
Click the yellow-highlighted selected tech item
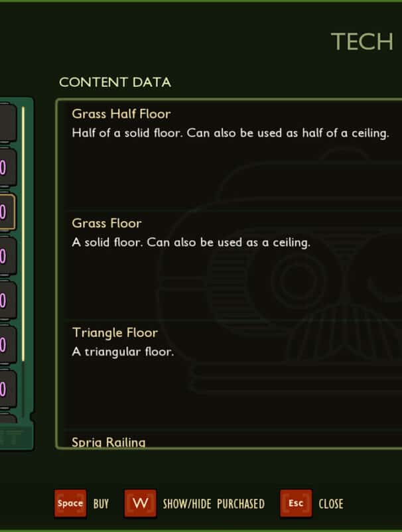[5, 212]
